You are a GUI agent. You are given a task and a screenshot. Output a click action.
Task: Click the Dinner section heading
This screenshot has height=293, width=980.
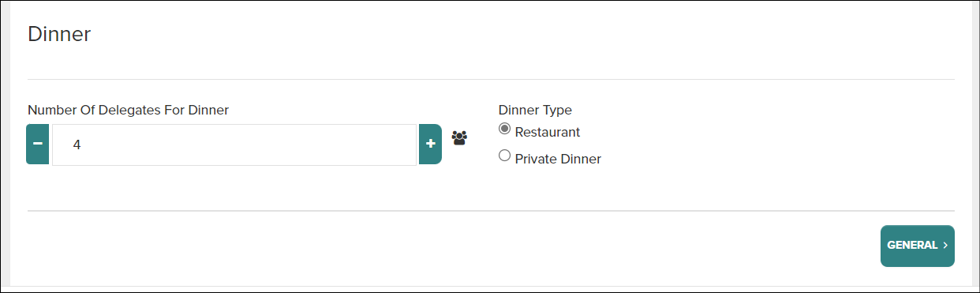(x=59, y=34)
